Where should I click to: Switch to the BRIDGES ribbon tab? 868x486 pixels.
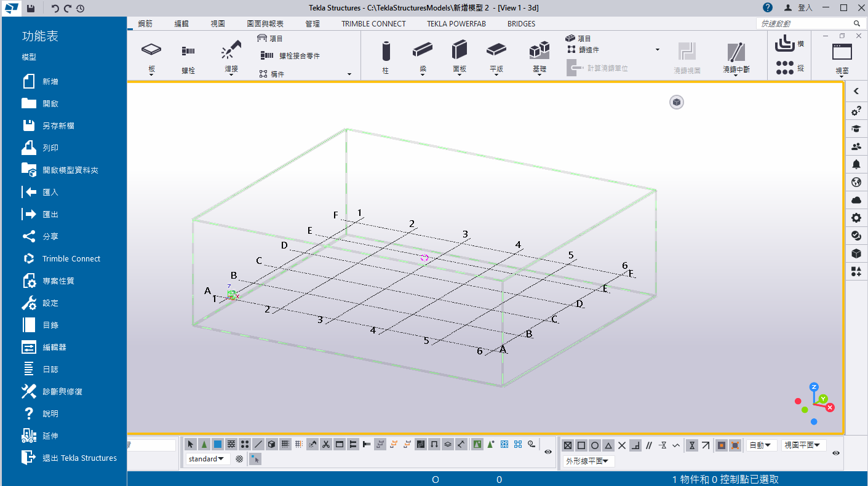(x=521, y=24)
